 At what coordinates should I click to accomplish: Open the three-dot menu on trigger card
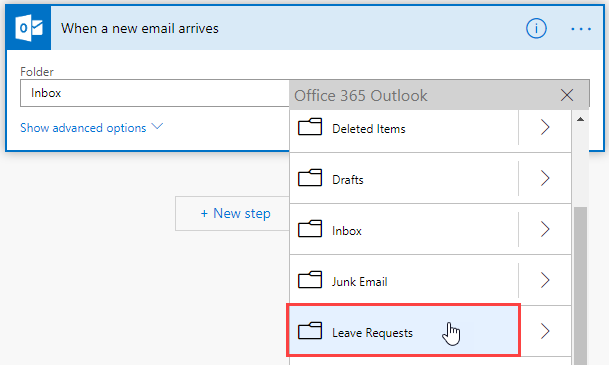(581, 29)
